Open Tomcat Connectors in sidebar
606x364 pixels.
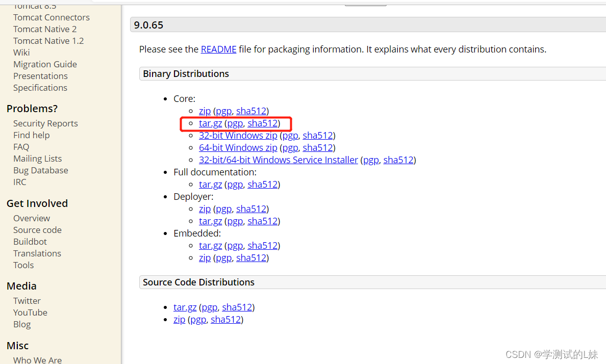tap(52, 17)
